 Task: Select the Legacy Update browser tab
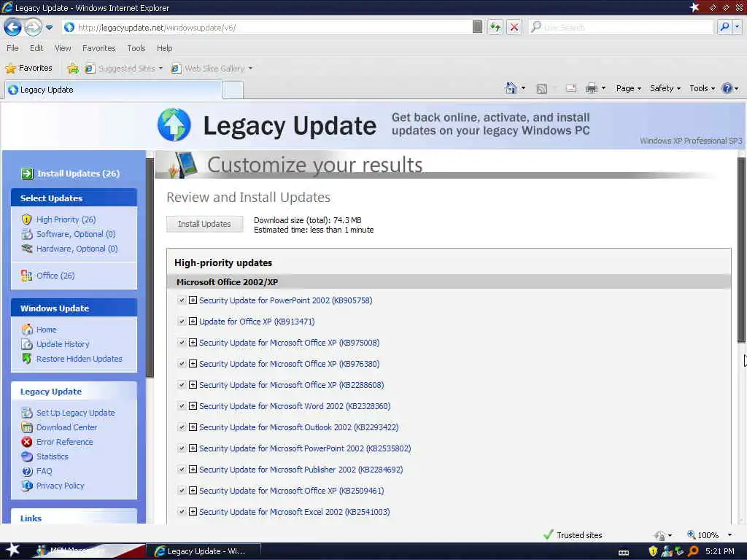click(113, 90)
